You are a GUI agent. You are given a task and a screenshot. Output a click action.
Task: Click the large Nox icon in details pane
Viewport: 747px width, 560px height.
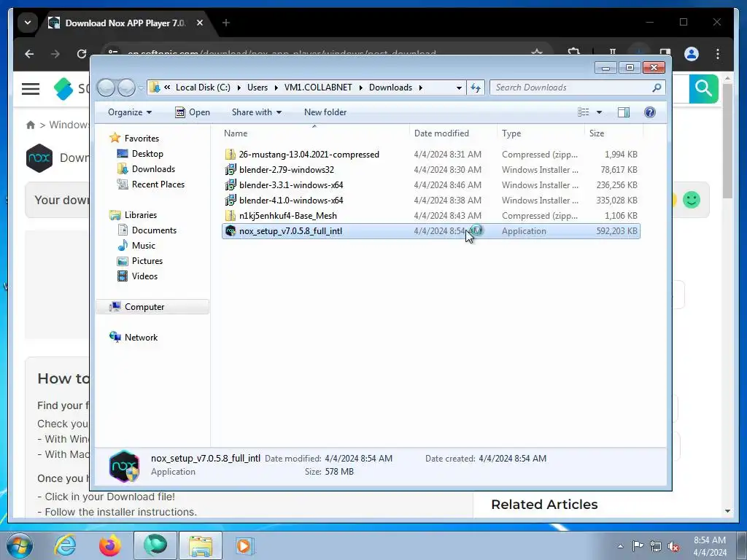[x=124, y=466]
